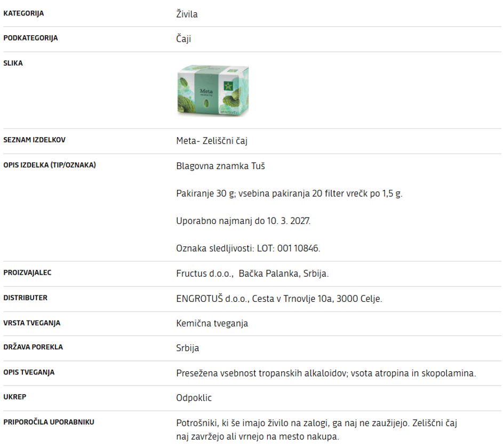Click the OPIS IZDELKA (TIP/OZNAKA) label
The height and width of the screenshot is (448, 503).
[x=50, y=165]
